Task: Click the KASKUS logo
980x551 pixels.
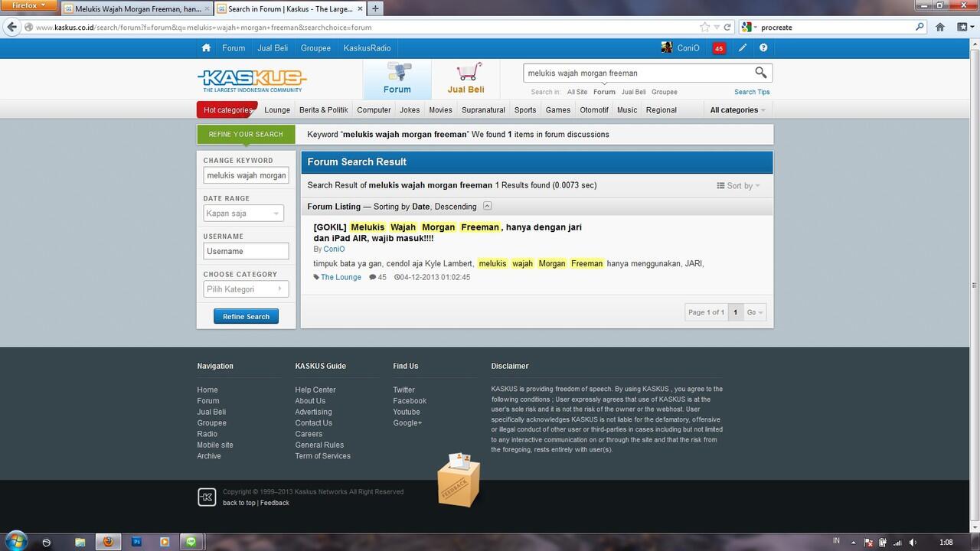Action: coord(252,80)
